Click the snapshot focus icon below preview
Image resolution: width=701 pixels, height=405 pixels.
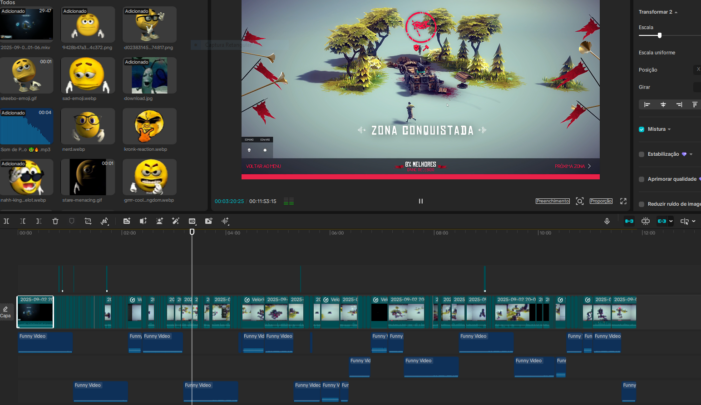tap(580, 201)
